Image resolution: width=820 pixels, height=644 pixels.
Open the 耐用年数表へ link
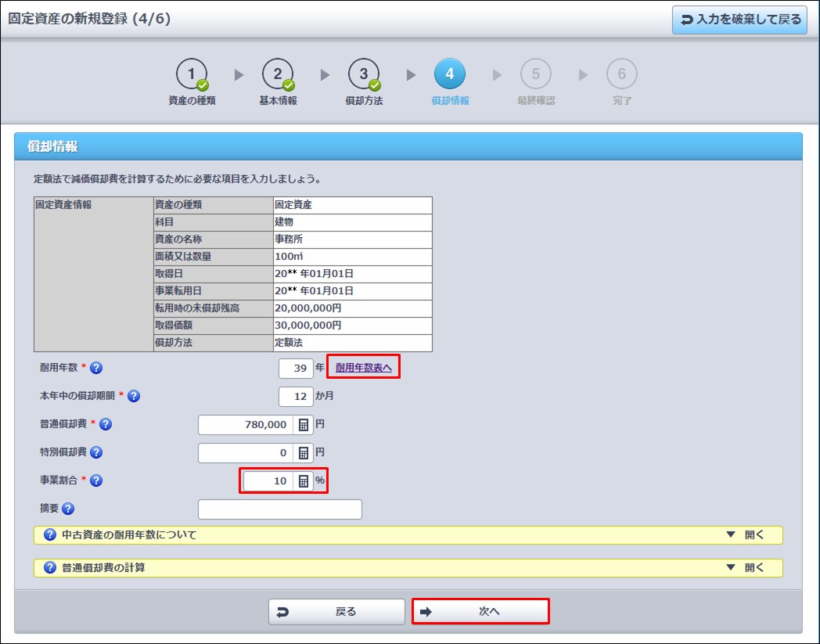pos(364,368)
